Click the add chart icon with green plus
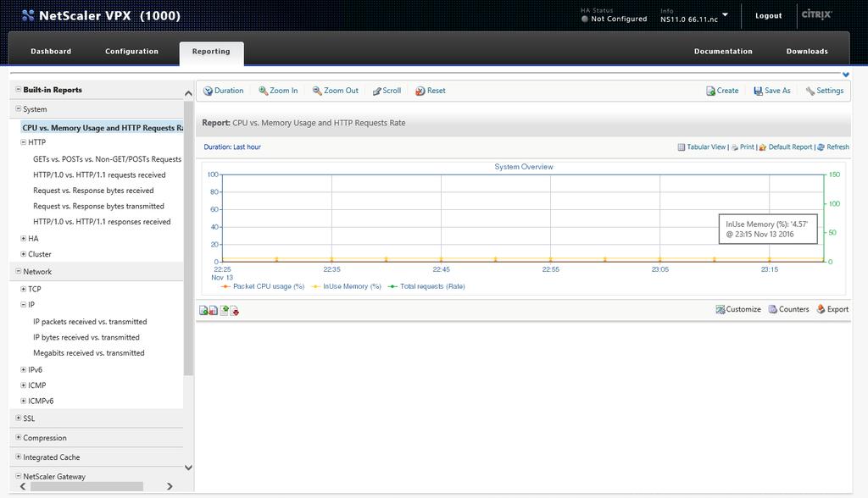Image resolution: width=868 pixels, height=498 pixels. tap(203, 311)
